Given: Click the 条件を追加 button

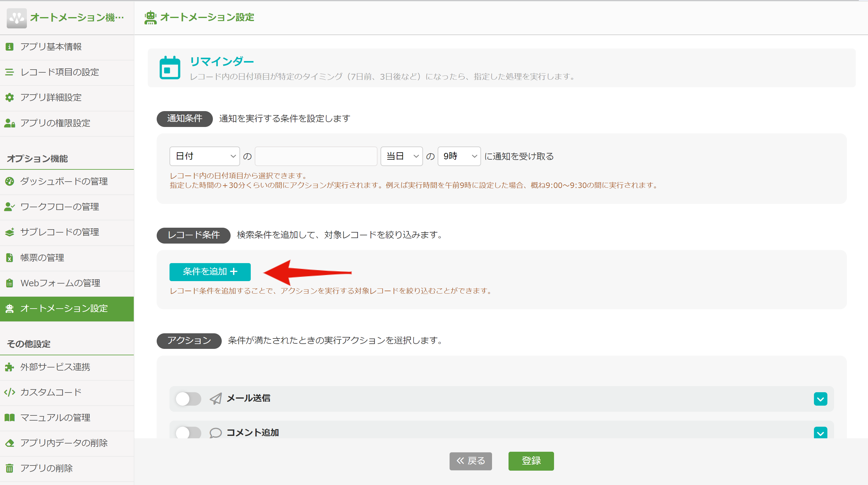Looking at the screenshot, I should [x=210, y=272].
